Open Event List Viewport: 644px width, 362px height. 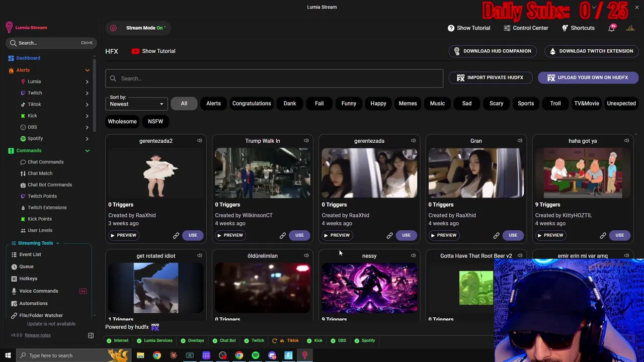click(x=30, y=254)
